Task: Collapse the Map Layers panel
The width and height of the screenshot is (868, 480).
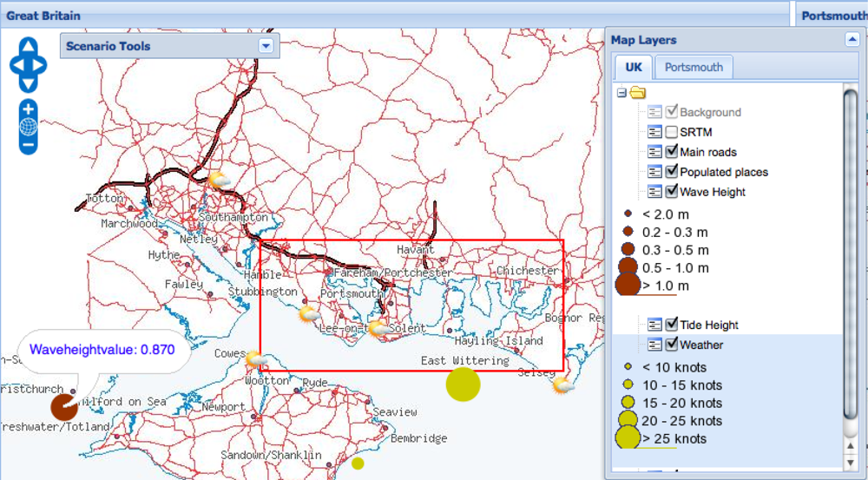Action: [852, 39]
